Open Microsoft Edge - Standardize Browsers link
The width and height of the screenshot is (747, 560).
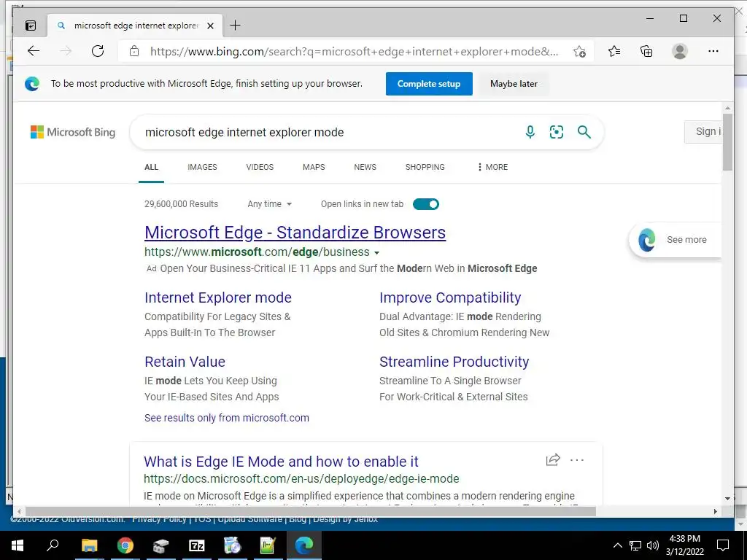(295, 233)
